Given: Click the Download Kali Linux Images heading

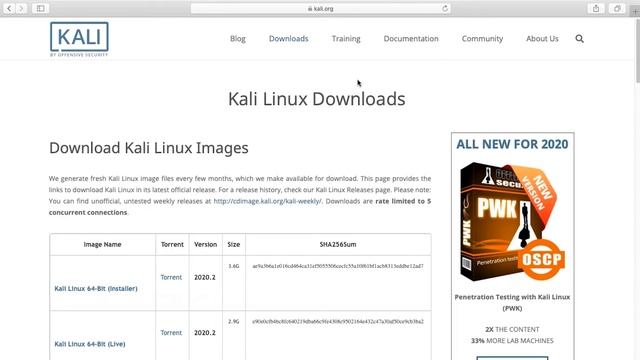Looking at the screenshot, I should 149,148.
